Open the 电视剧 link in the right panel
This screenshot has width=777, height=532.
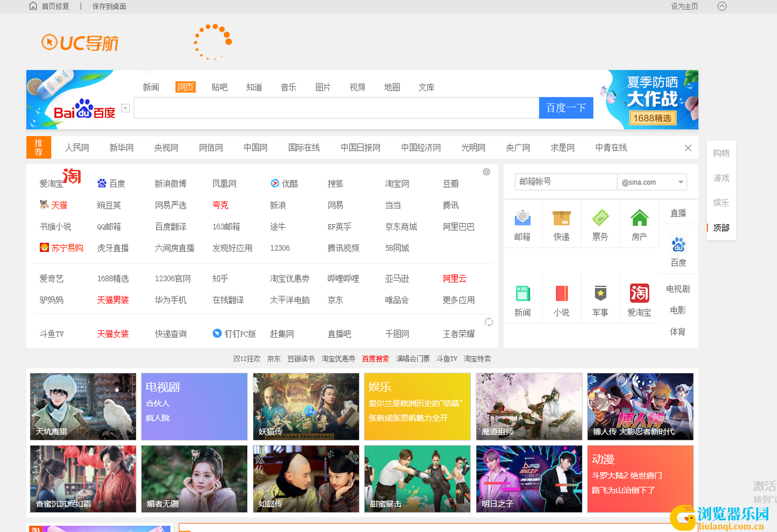[x=678, y=289]
